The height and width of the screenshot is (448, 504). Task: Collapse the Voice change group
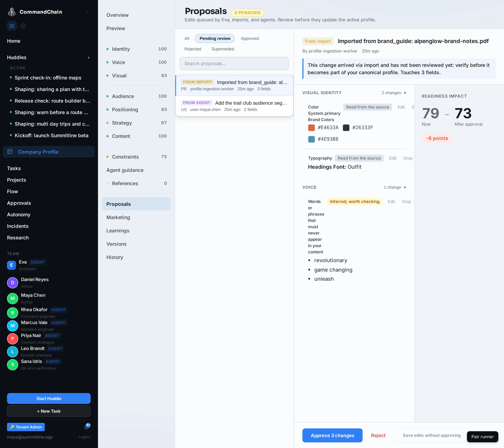405,187
